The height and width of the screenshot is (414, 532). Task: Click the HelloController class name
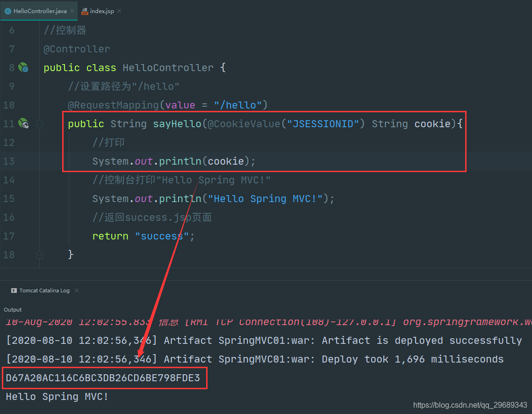(168, 67)
